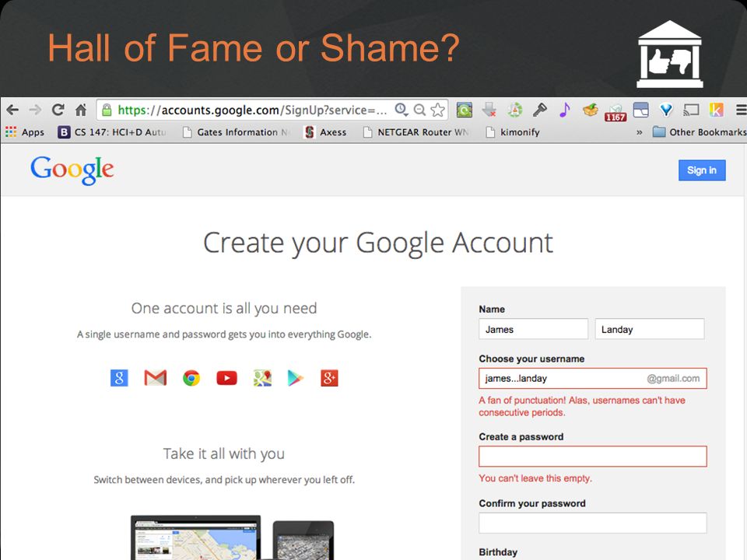The height and width of the screenshot is (560, 747).
Task: Click the first name field containing James
Action: pos(533,329)
